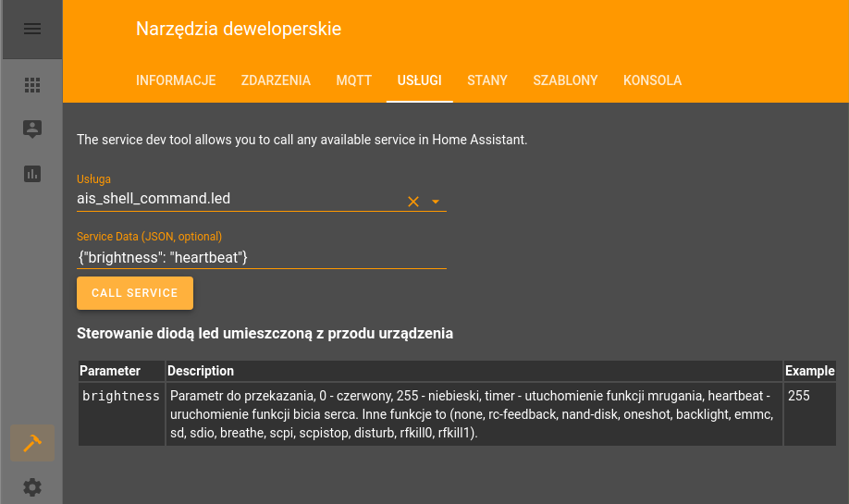Click the ais_shell_command.led service field
Image resolution: width=849 pixels, height=504 pixels.
coord(239,199)
